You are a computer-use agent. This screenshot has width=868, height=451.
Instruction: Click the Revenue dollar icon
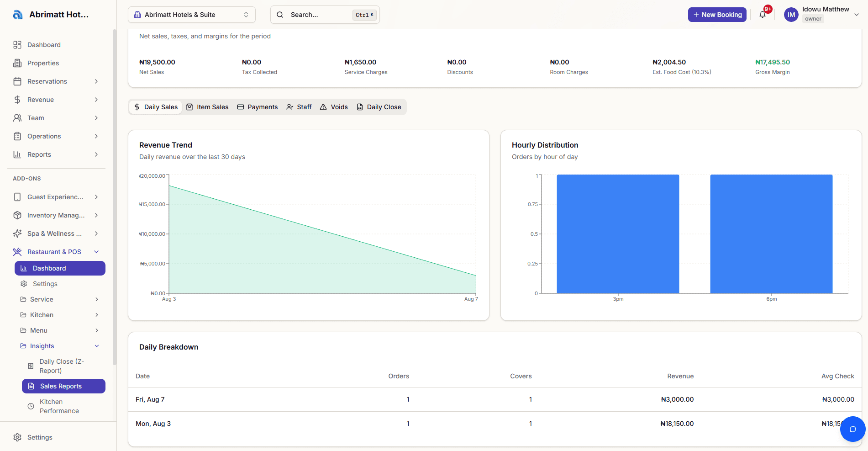[17, 100]
